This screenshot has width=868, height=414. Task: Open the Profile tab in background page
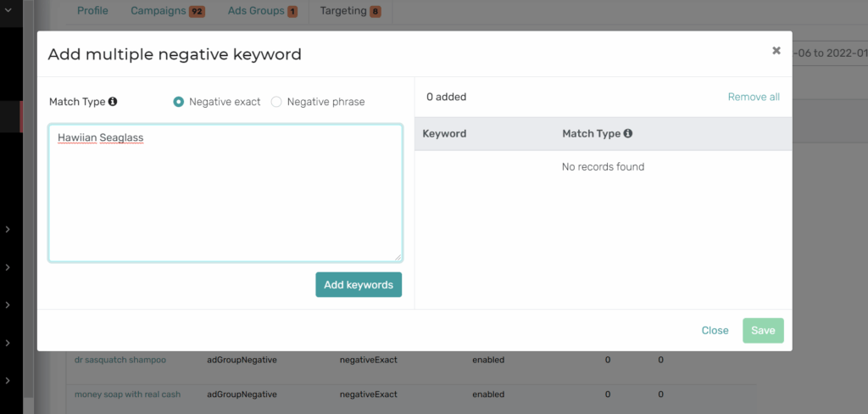(92, 10)
